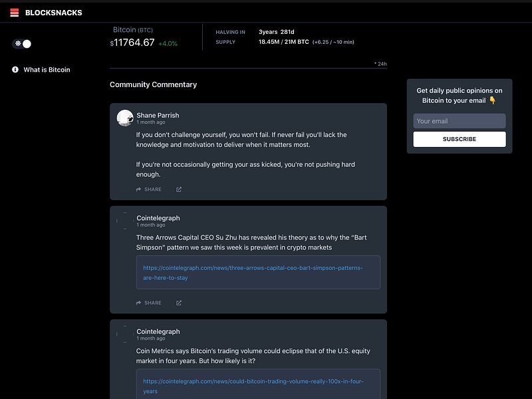
Task: Click the (+6.25 / ~10 min) supply note
Action: (x=333, y=42)
